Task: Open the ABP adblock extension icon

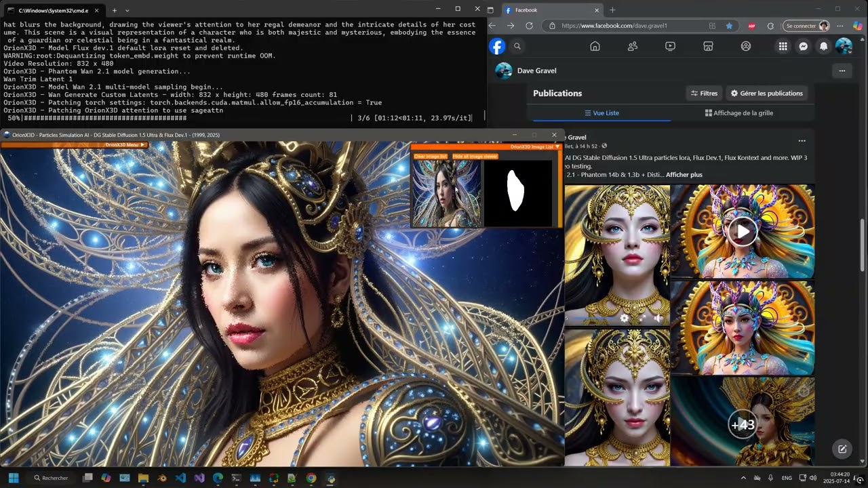Action: point(751,26)
